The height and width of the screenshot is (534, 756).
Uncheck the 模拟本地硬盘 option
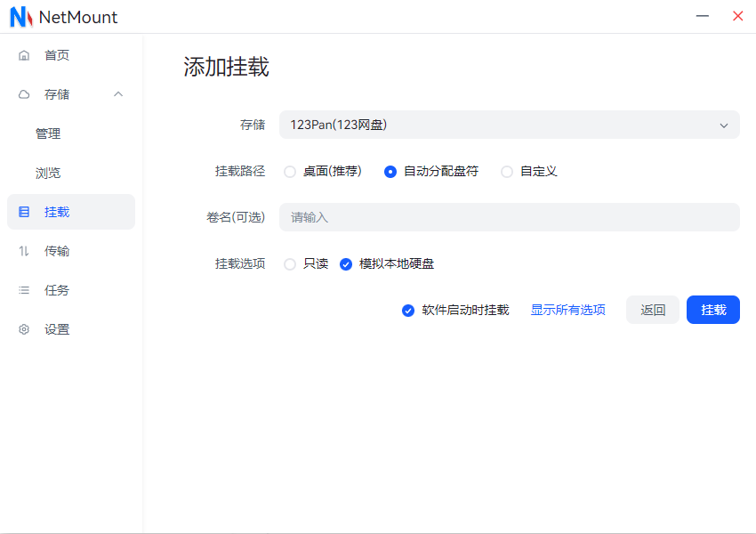pyautogui.click(x=346, y=264)
